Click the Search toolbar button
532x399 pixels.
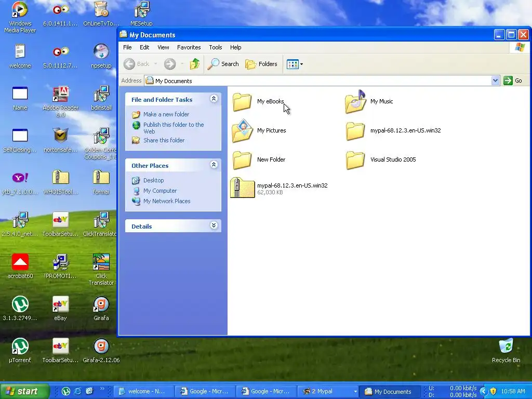tap(223, 64)
